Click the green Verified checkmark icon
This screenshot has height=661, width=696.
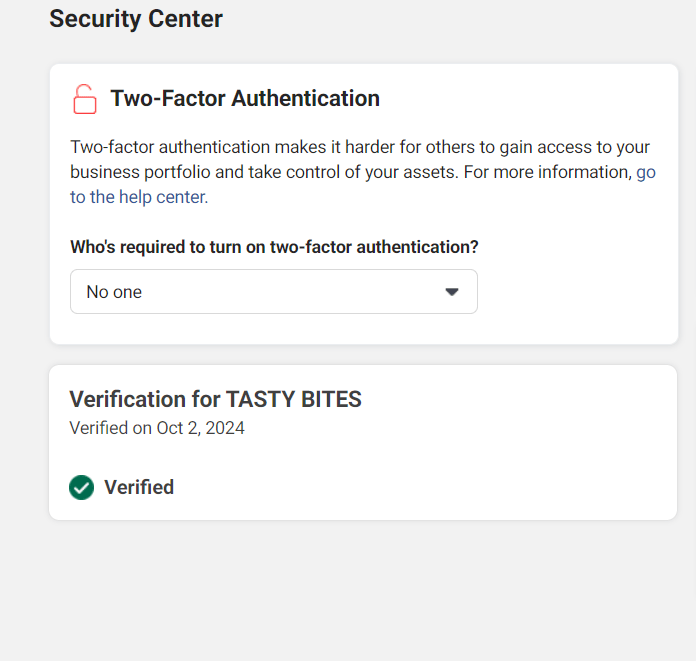coord(81,487)
